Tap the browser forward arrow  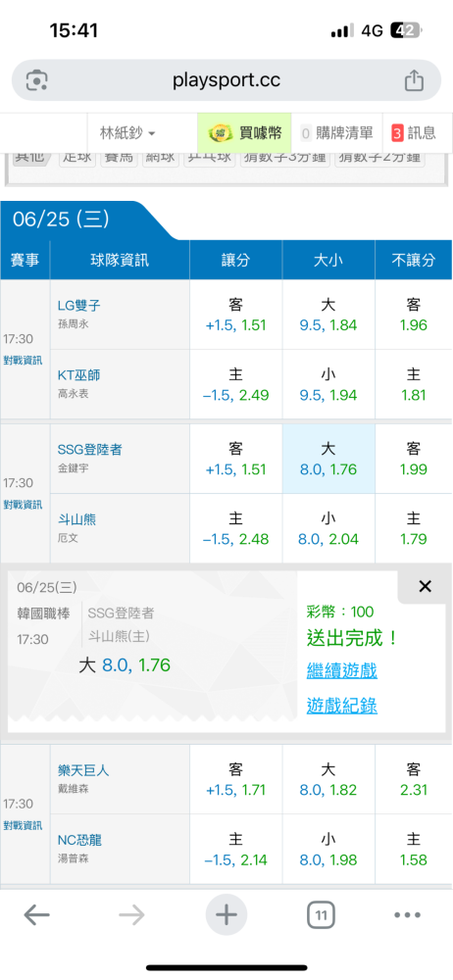(x=131, y=915)
